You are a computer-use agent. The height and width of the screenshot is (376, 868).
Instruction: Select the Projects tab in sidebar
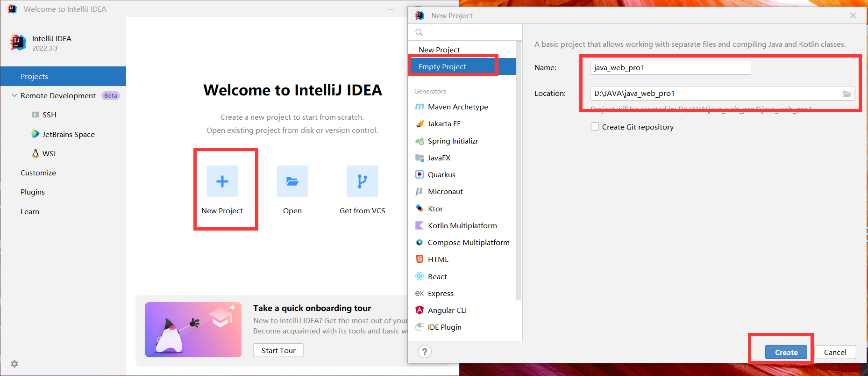63,76
